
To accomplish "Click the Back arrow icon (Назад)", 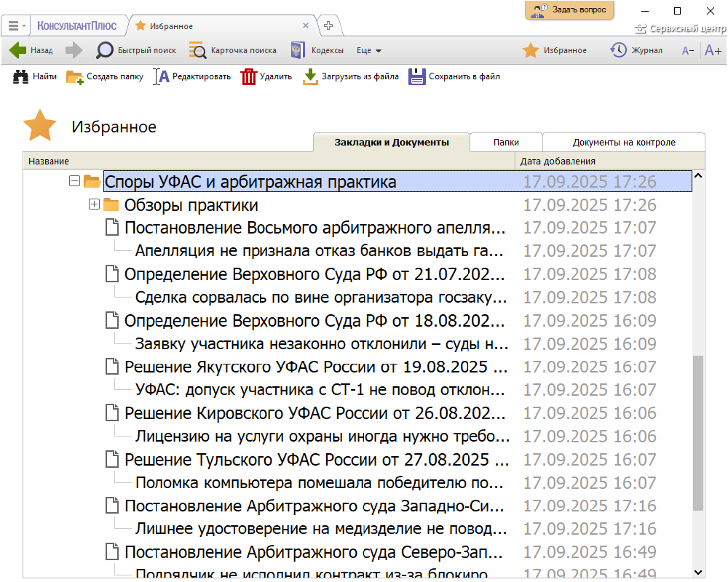I will coord(18,50).
